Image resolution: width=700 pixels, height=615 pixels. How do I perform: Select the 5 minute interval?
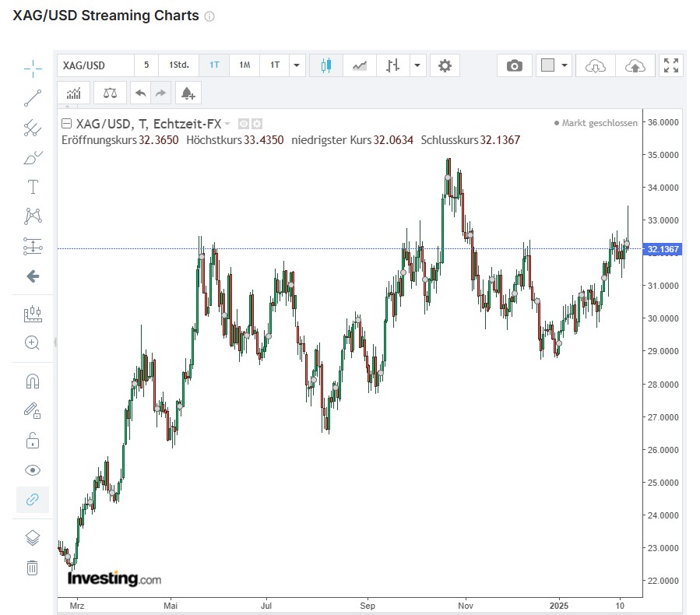146,65
